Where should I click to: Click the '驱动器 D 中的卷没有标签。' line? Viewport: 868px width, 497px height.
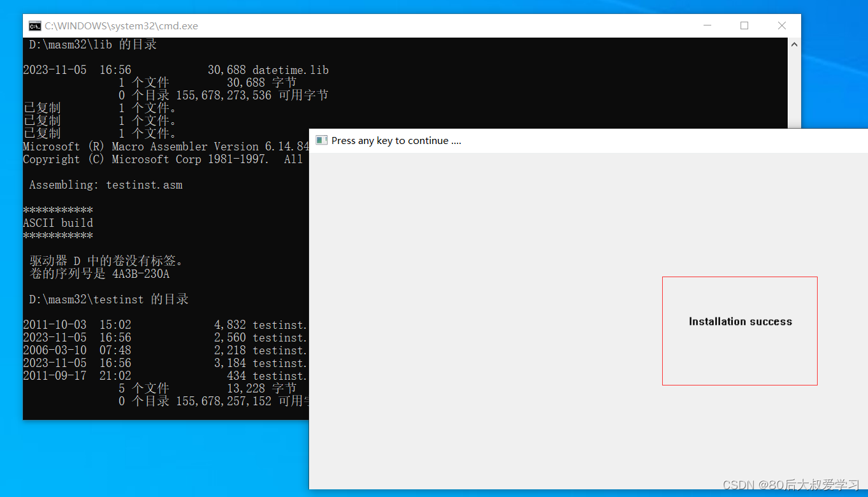pyautogui.click(x=106, y=261)
